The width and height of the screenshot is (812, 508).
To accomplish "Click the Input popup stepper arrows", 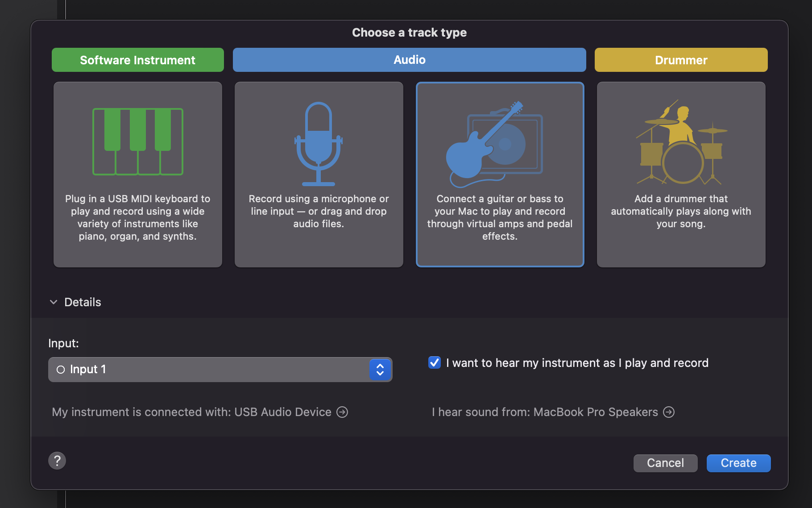I will point(380,370).
